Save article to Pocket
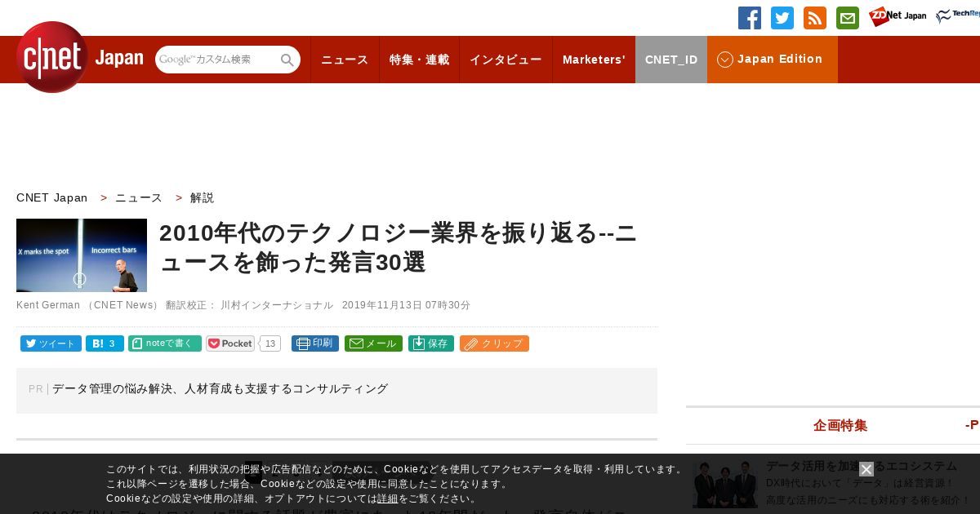Viewport: 980px width, 514px height. click(x=230, y=343)
